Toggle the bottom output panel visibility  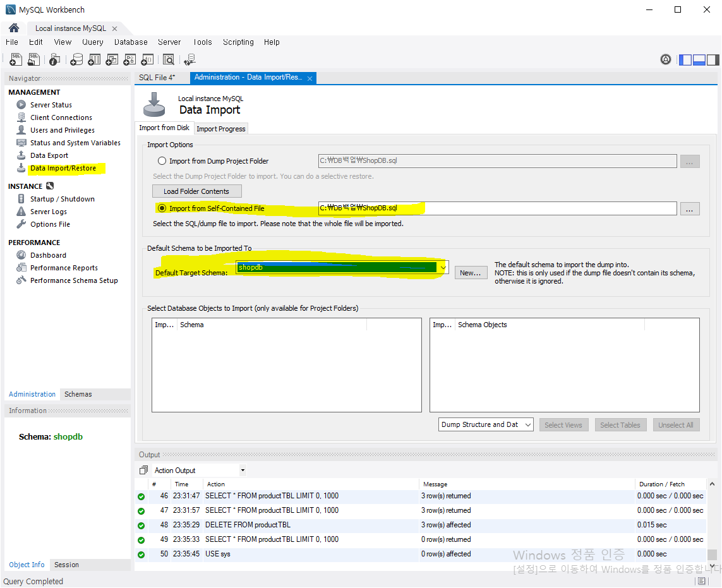(699, 60)
